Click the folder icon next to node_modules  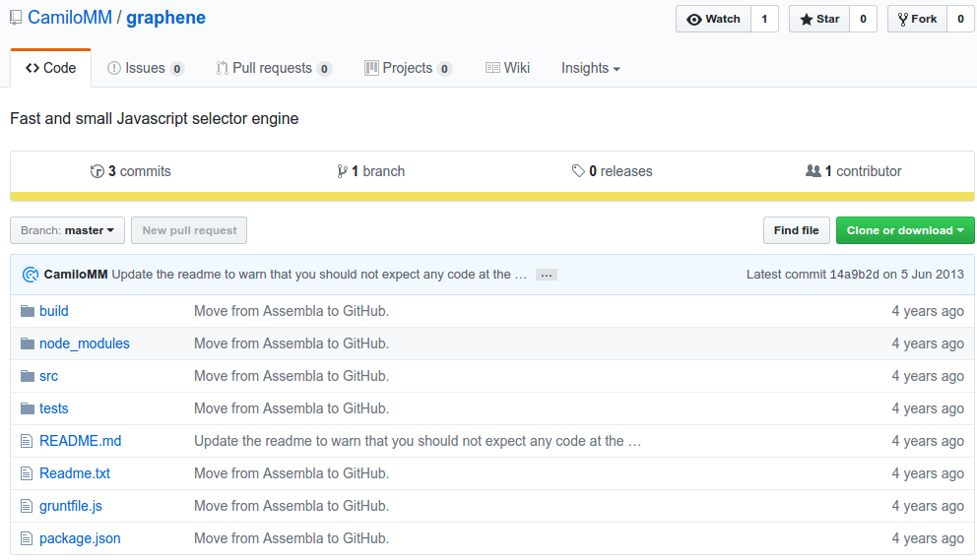28,343
